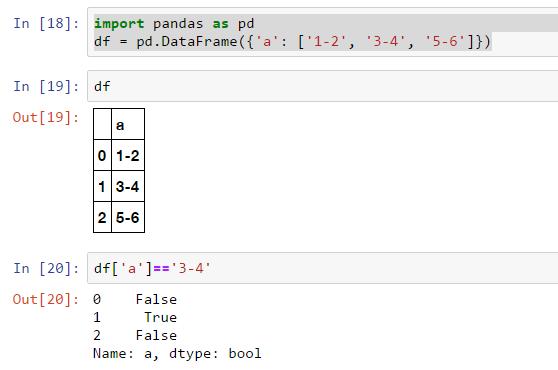This screenshot has height=370, width=558.
Task: Click the 'Name: a, dtype: bool' line
Action: pos(177,353)
